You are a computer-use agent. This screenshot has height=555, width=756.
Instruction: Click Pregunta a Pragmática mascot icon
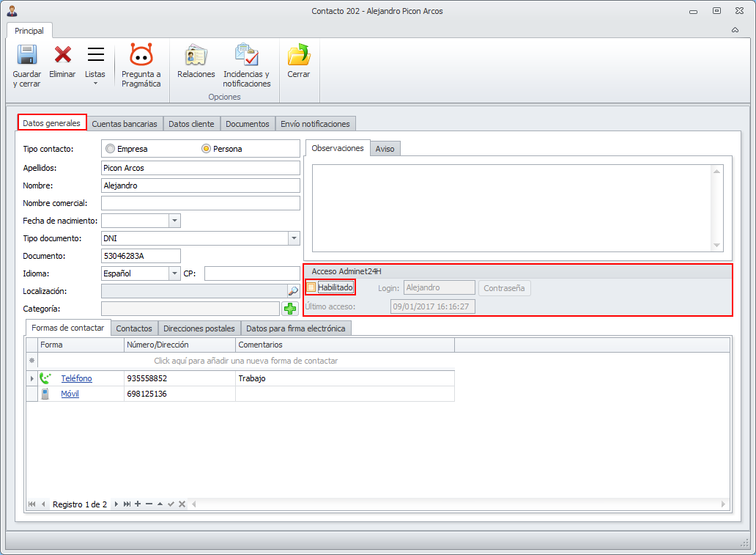(141, 54)
